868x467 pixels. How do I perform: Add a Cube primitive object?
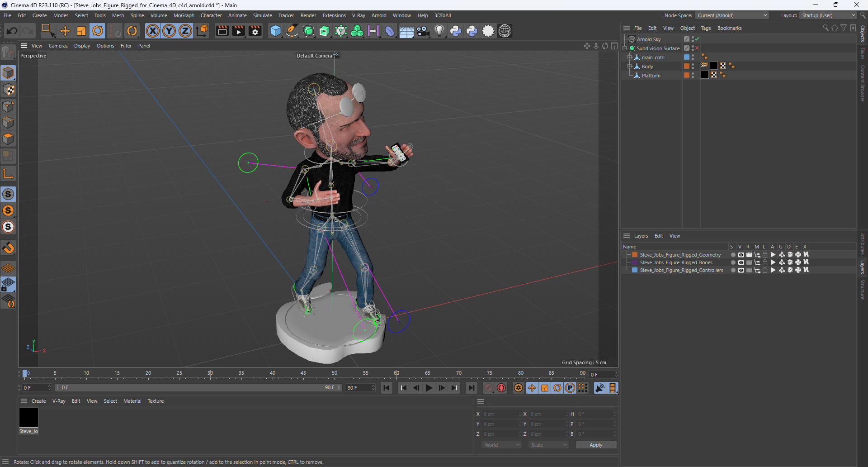tap(275, 31)
